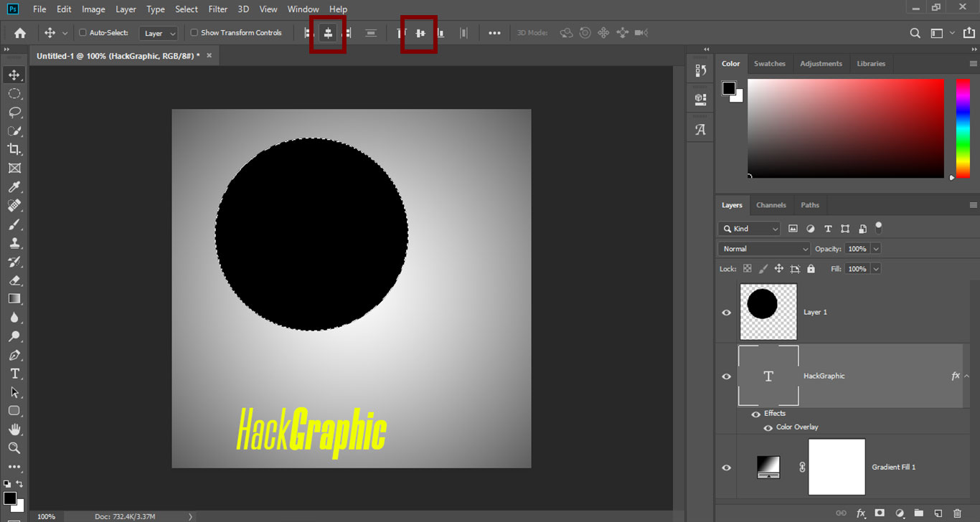
Task: Select the Lasso tool
Action: click(14, 113)
